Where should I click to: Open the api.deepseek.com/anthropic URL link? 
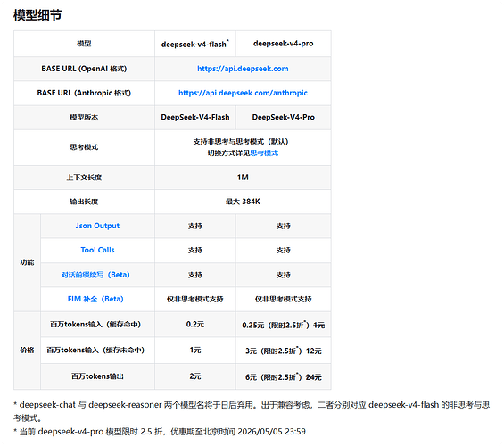243,93
